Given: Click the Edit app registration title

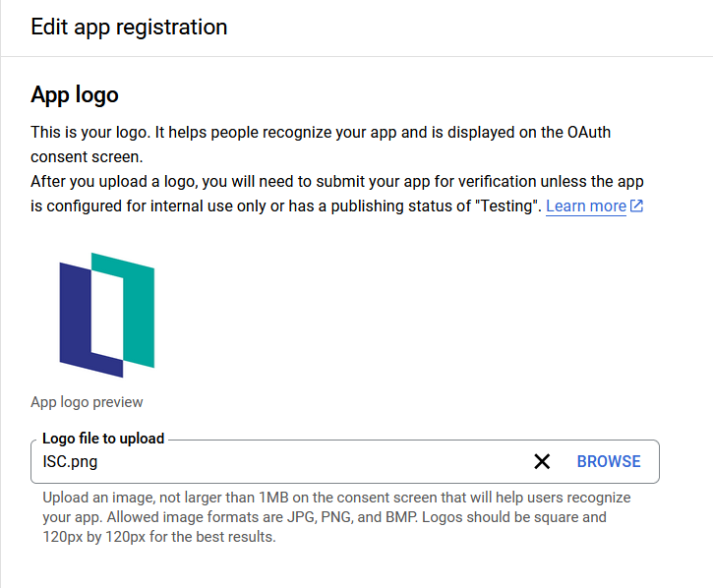Looking at the screenshot, I should (129, 27).
